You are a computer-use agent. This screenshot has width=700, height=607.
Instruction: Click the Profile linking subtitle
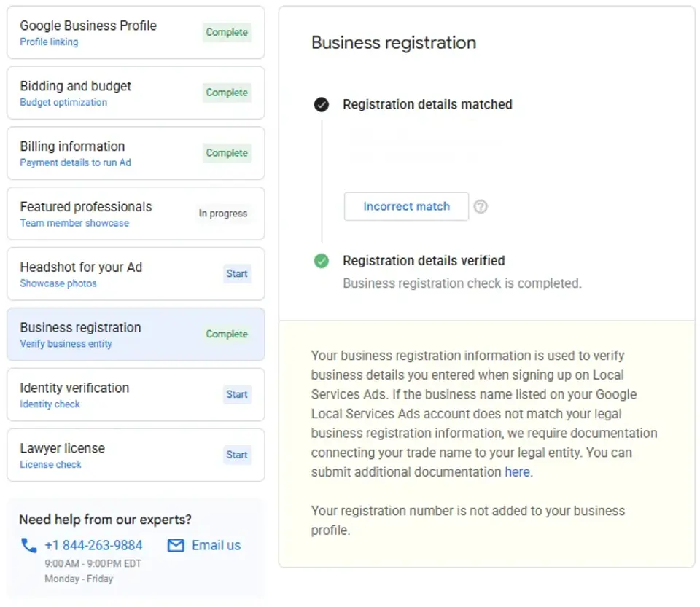tap(49, 42)
